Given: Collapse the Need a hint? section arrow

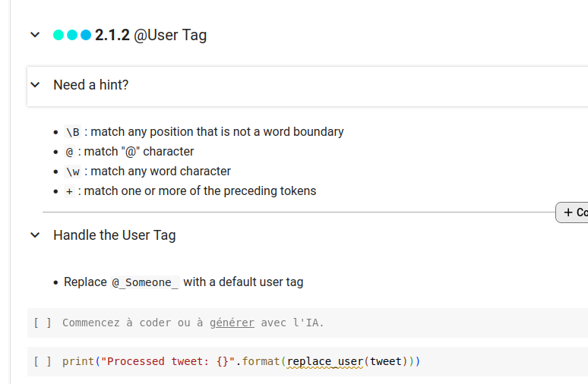Looking at the screenshot, I should [x=35, y=85].
